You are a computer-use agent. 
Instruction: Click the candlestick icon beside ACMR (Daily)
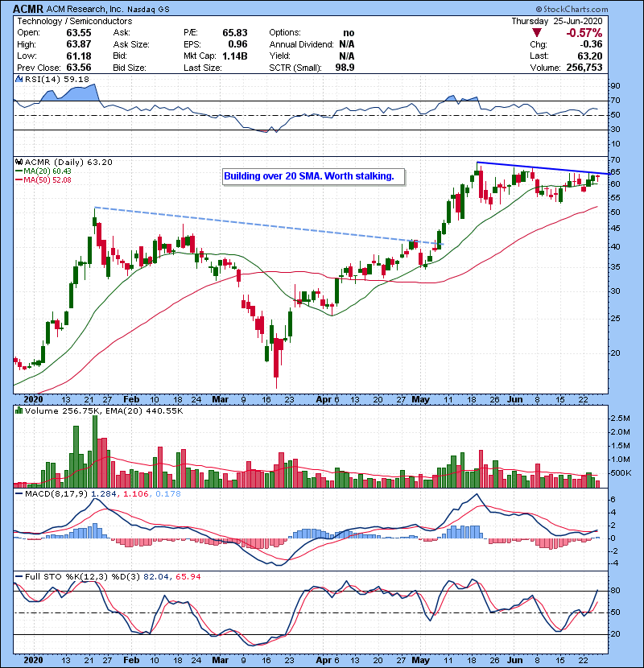click(x=19, y=162)
